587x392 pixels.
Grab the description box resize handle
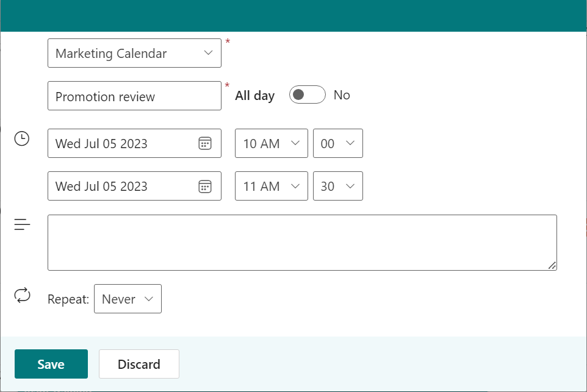tap(552, 265)
